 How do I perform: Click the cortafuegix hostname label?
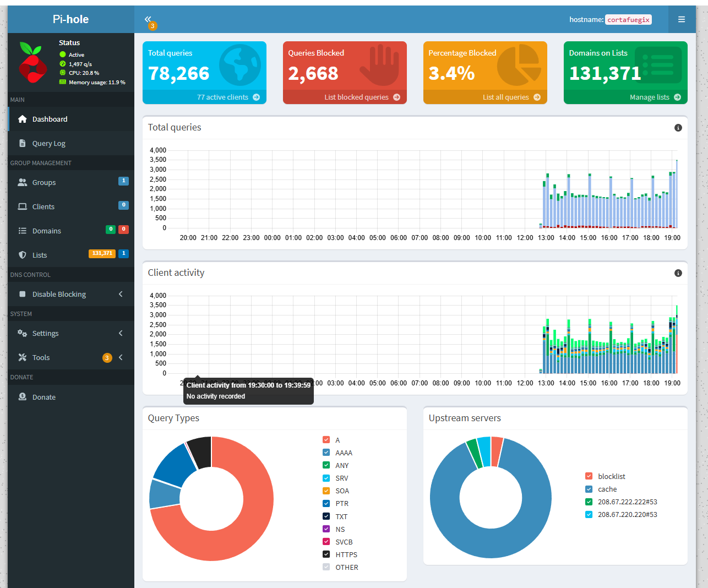pyautogui.click(x=628, y=20)
